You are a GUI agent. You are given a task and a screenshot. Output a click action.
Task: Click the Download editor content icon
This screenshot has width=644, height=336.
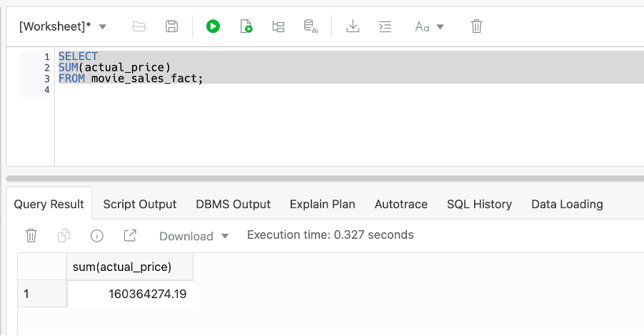point(352,26)
